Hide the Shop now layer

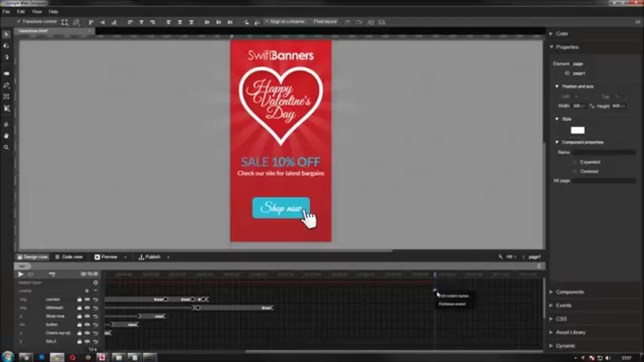tap(87, 316)
